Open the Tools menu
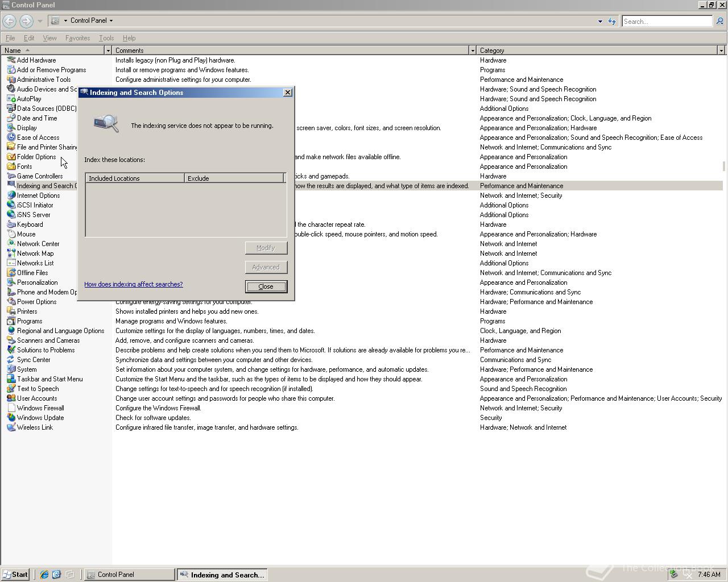The height and width of the screenshot is (582, 728). pos(106,38)
